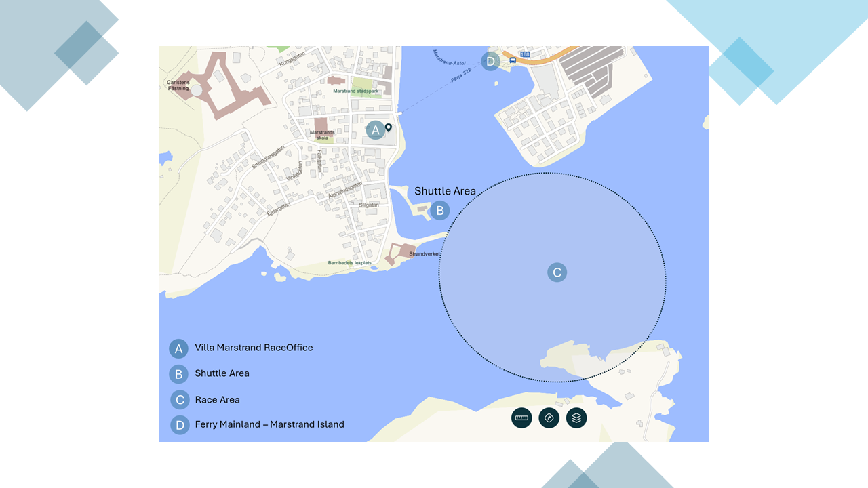Click the route 168 road badge
This screenshot has height=488, width=868.
[525, 54]
